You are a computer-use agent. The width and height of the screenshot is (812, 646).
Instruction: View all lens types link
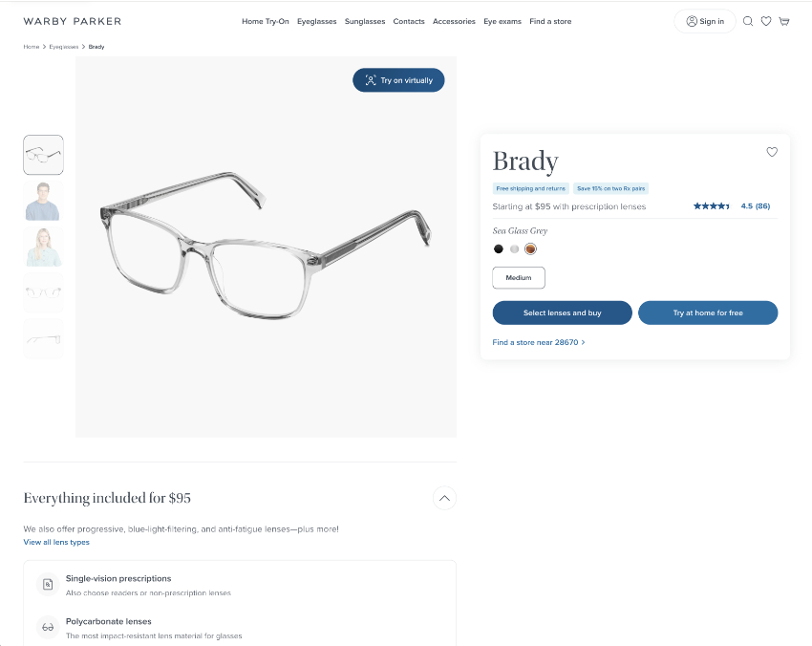56,542
